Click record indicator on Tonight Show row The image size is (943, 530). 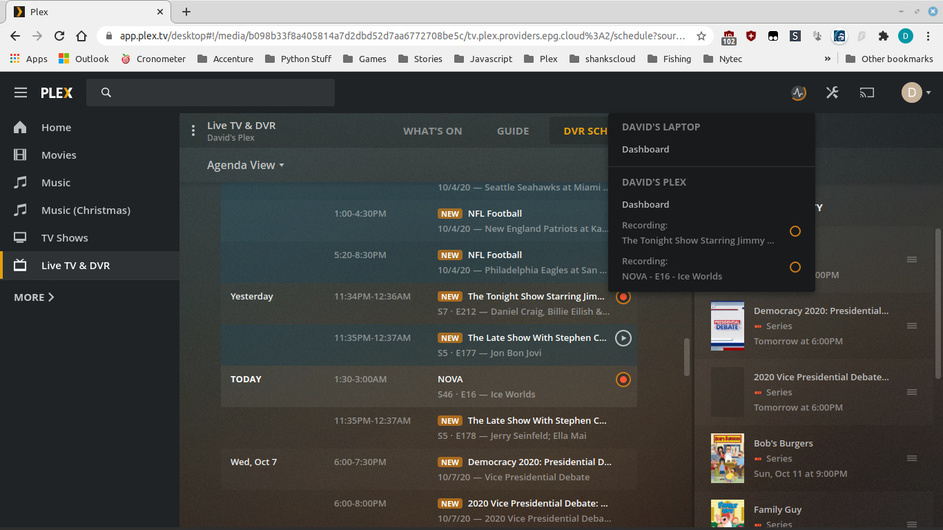(x=623, y=297)
